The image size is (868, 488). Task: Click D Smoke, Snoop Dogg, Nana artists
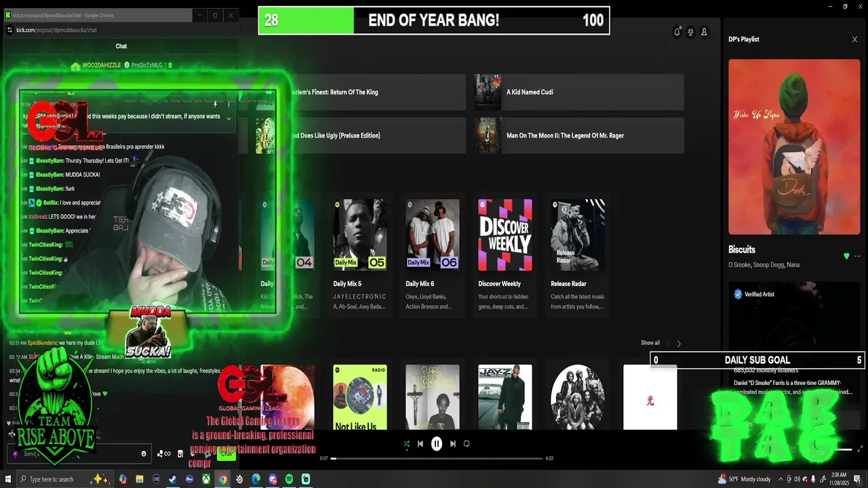pyautogui.click(x=764, y=265)
